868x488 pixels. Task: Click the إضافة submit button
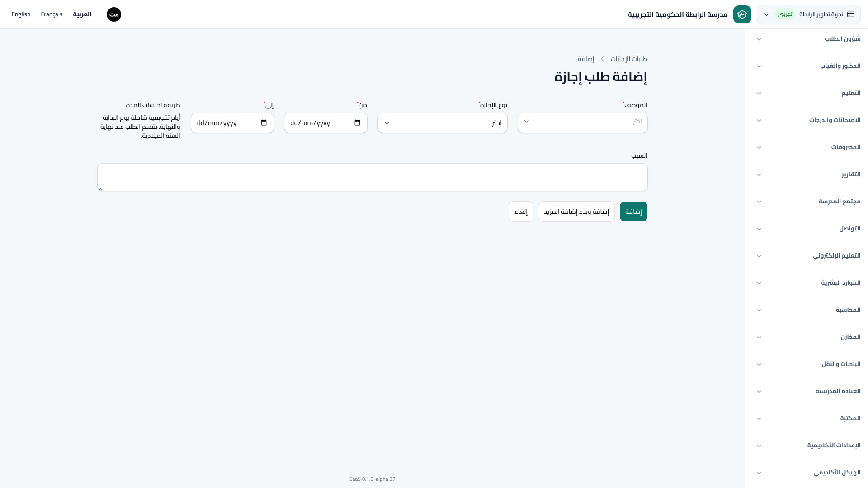pos(633,211)
